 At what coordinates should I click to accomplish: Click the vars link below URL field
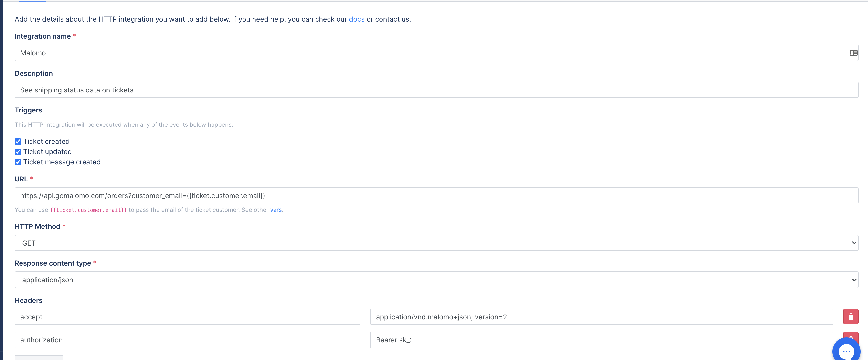276,210
